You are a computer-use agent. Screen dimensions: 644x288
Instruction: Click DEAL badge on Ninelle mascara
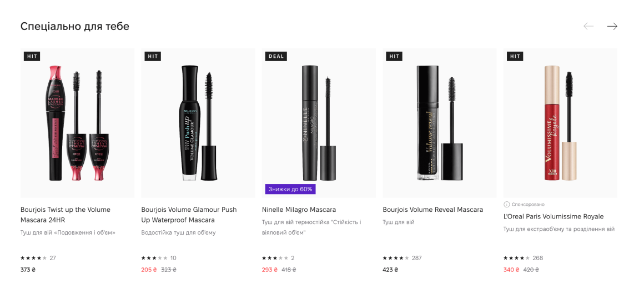(276, 56)
